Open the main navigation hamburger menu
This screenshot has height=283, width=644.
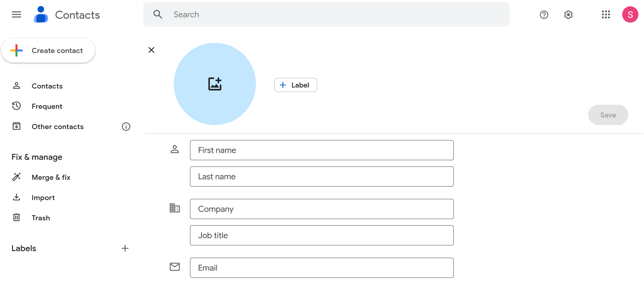[16, 14]
